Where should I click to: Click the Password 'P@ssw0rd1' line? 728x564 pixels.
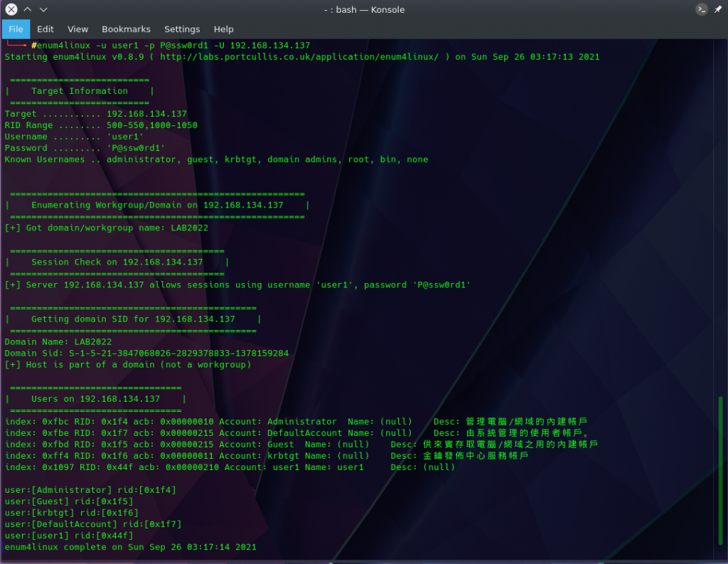pyautogui.click(x=85, y=148)
